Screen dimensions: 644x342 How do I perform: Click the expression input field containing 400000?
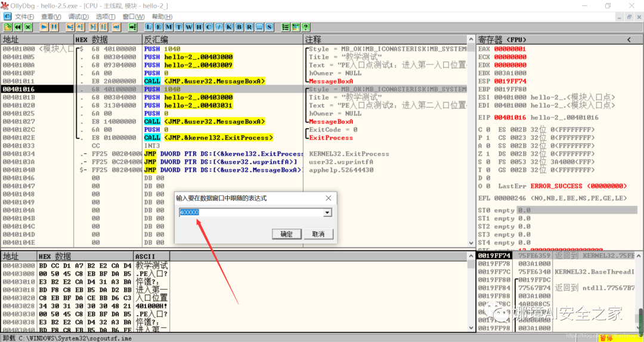pos(252,212)
